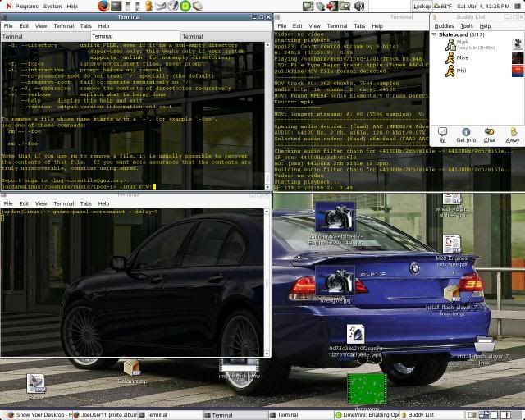Click the scroll-up arrow of the top-left Terminal scrollbar
Screen dimensions: 525x420
click(267, 44)
